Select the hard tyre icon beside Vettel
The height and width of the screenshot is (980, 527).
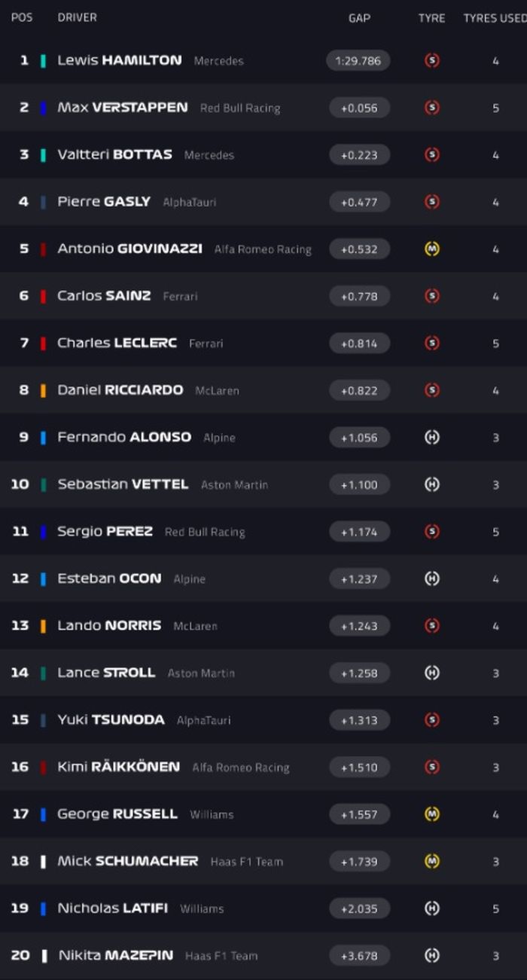(x=431, y=484)
